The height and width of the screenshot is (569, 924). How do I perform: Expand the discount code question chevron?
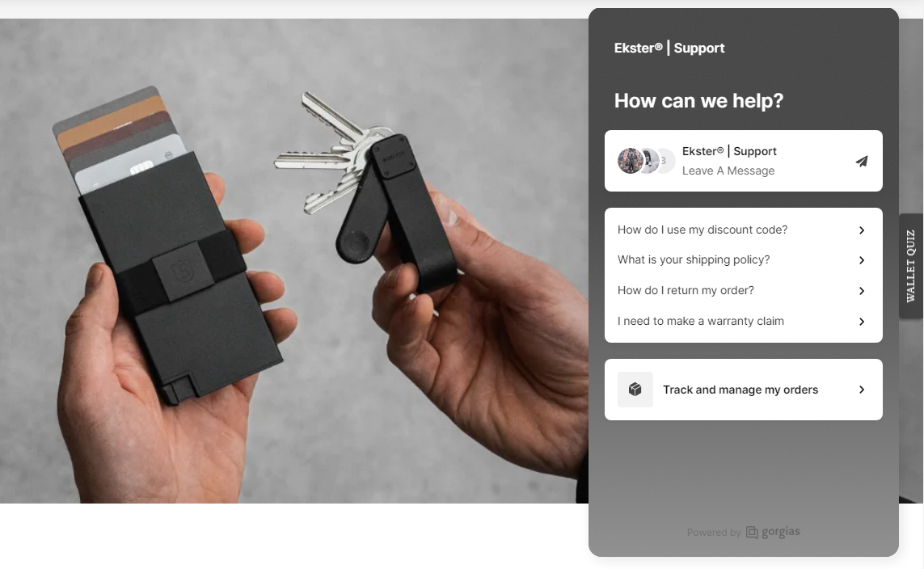point(862,230)
